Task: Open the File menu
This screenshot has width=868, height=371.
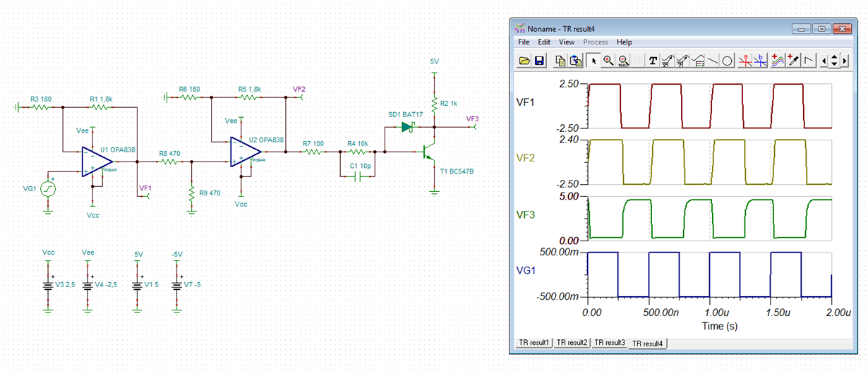Action: [524, 42]
